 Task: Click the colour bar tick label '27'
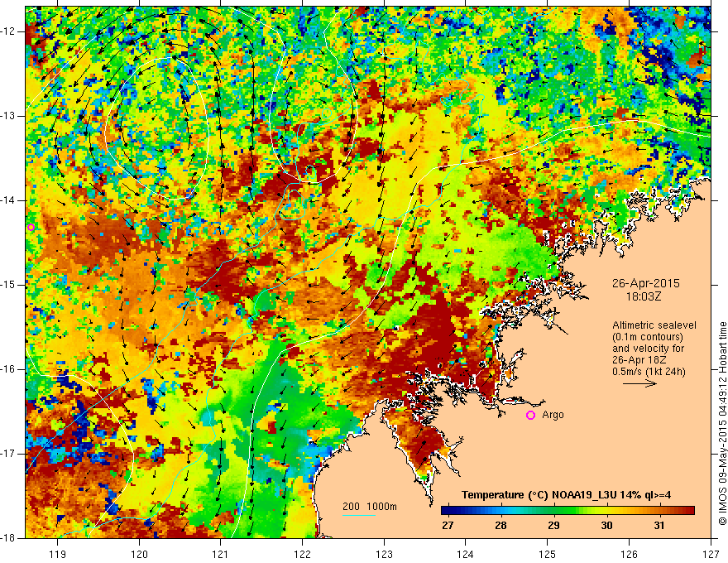click(x=447, y=526)
